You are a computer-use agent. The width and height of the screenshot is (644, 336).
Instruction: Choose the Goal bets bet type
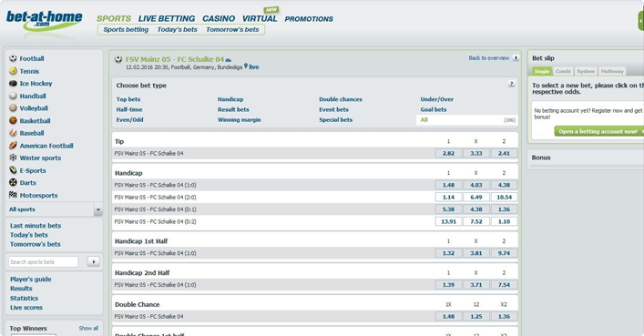434,109
